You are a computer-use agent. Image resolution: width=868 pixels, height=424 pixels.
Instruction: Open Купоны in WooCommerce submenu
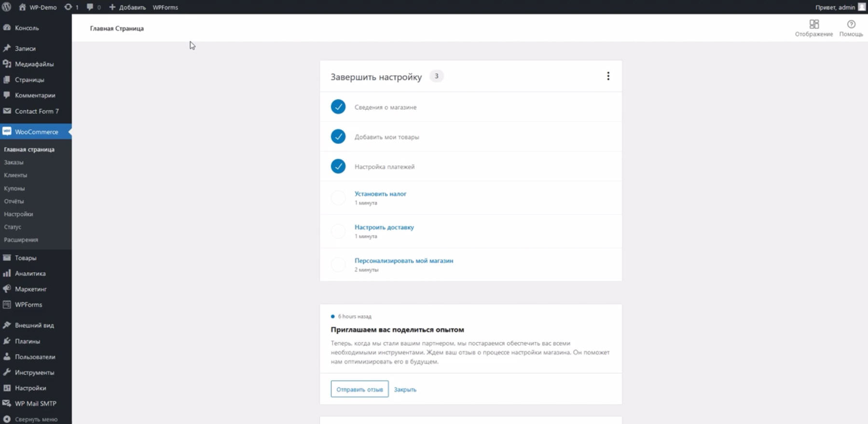[14, 188]
